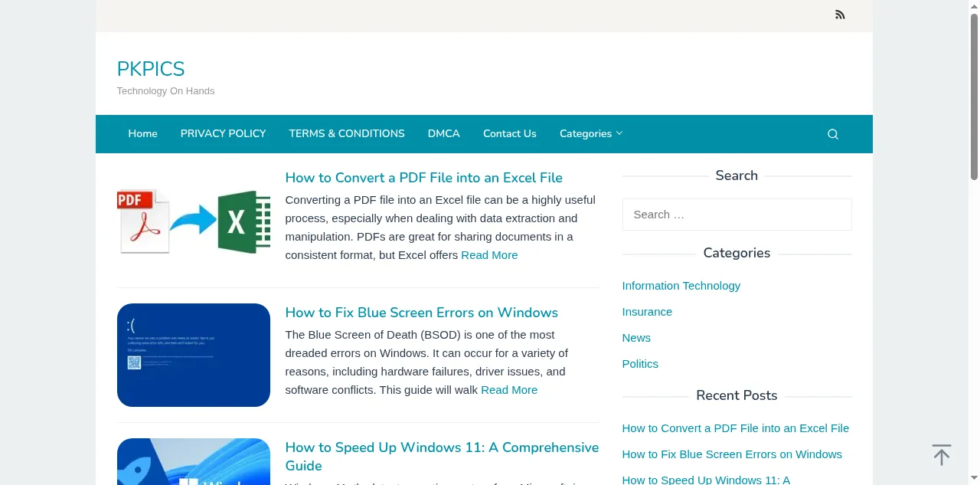Click the search magnifier in navigation bar
Image resolution: width=980 pixels, height=485 pixels.
[x=833, y=134]
